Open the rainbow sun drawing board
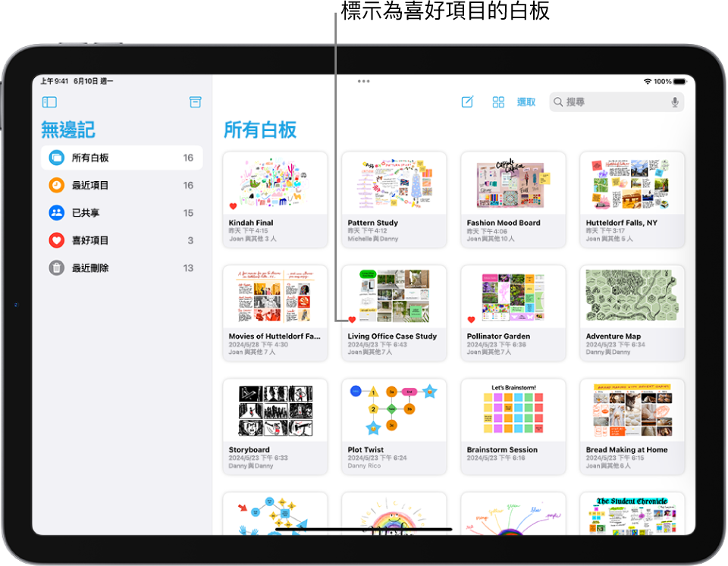The image size is (728, 566). pyautogui.click(x=394, y=514)
